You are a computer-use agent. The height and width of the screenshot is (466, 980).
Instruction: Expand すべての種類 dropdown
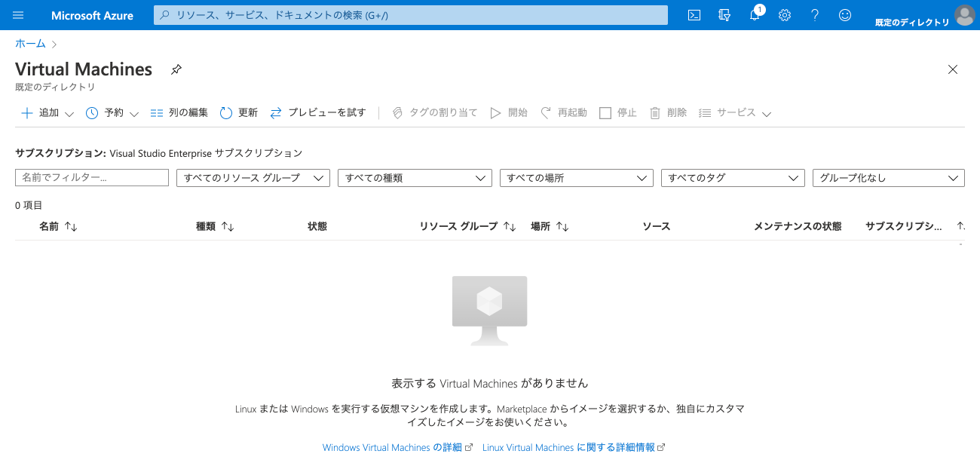click(x=415, y=178)
